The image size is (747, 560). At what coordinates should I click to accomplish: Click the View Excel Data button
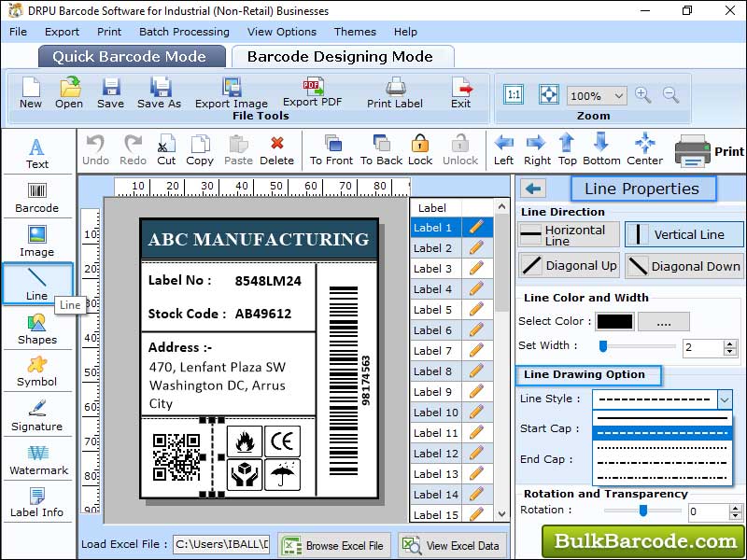pyautogui.click(x=452, y=545)
